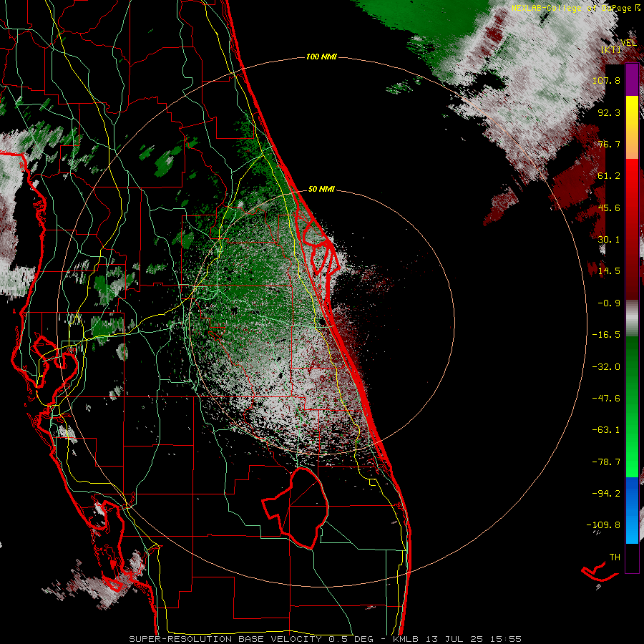This screenshot has height=644, width=644.
Task: Click the -63.1 velocity scale value
Action: 606,430
